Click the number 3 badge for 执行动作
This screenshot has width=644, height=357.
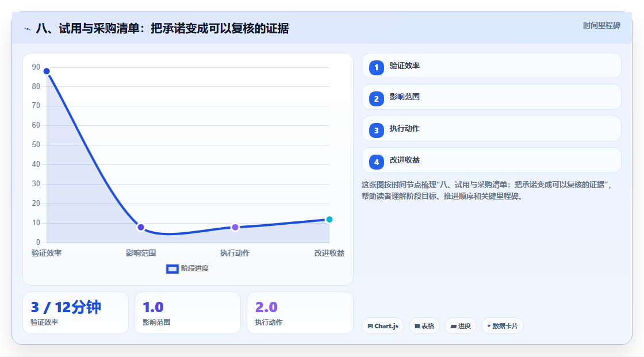tap(376, 130)
